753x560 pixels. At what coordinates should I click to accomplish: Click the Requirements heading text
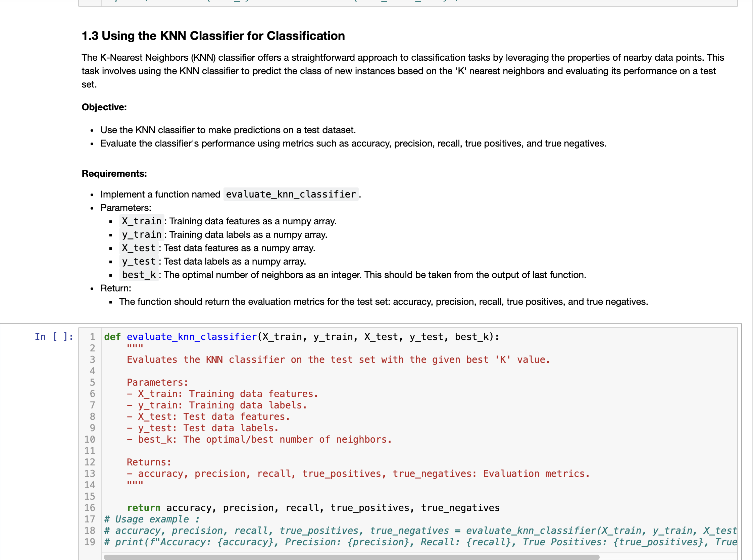coord(114,173)
